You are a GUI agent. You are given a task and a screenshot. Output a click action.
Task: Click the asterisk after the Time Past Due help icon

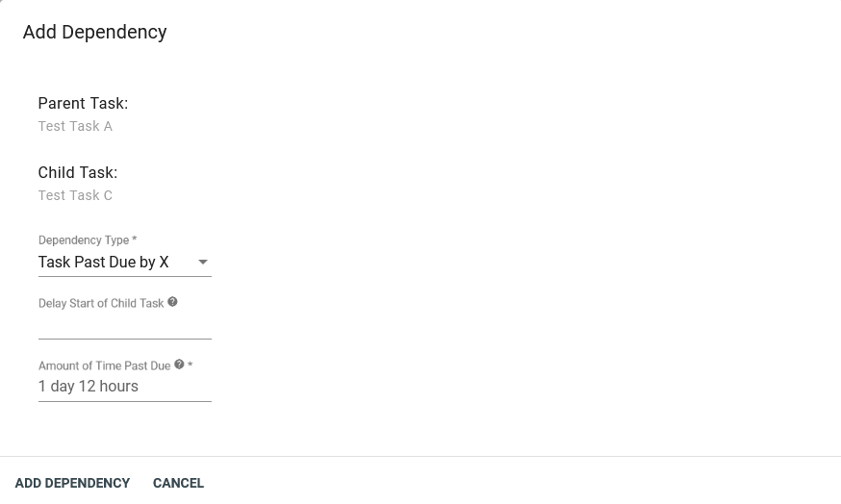(191, 365)
